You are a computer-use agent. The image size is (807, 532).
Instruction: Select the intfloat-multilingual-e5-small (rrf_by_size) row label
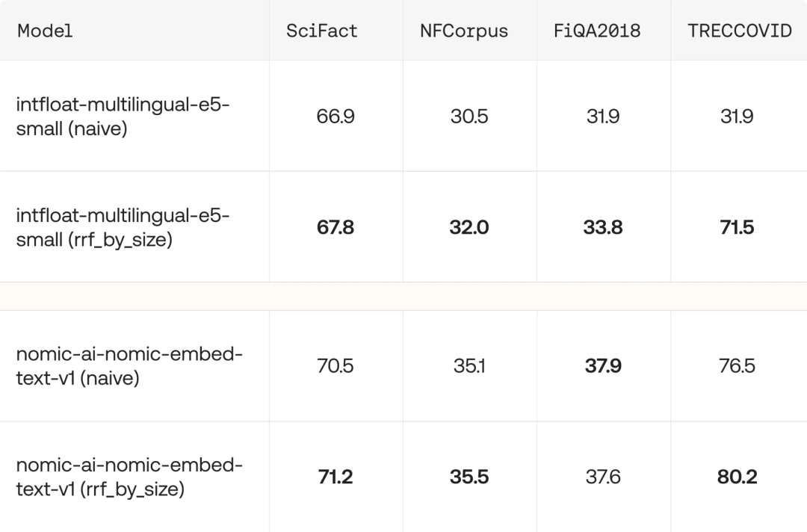[x=123, y=228]
